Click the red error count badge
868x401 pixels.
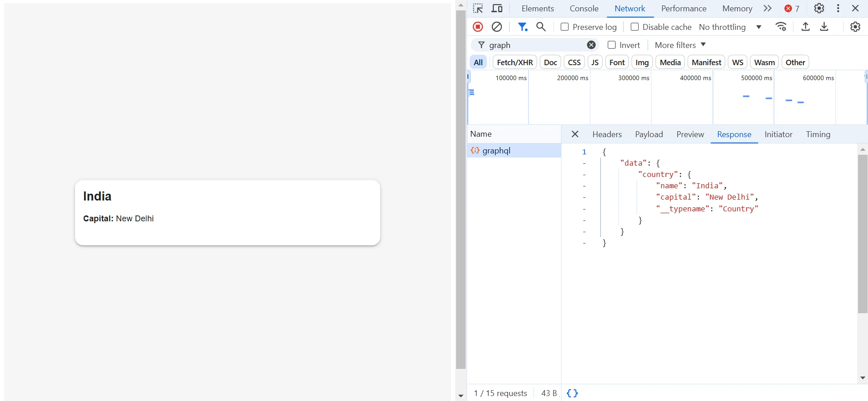792,9
